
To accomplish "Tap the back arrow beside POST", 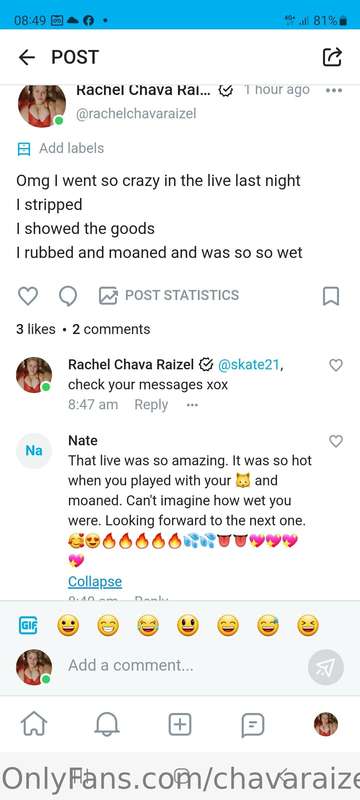I will click(x=27, y=58).
